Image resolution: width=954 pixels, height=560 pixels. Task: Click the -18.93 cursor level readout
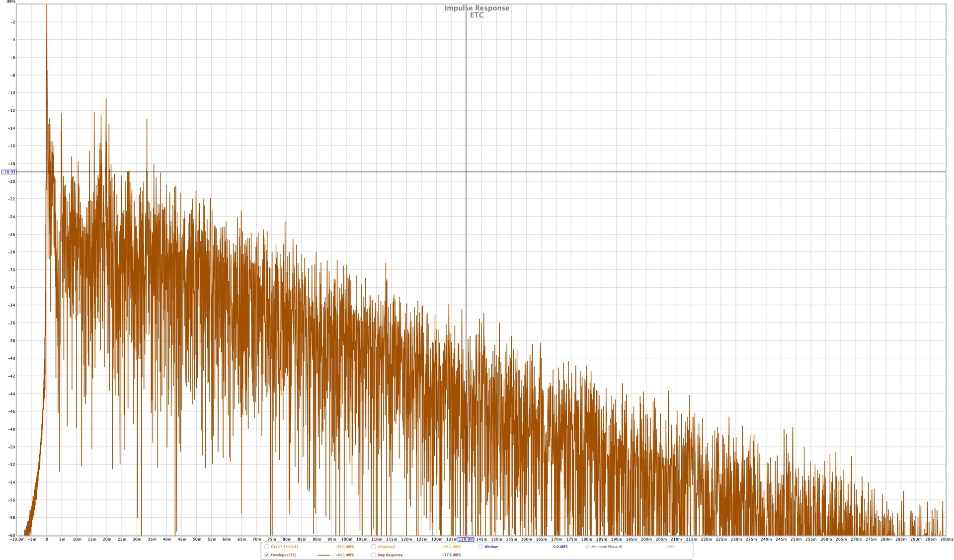(8, 172)
